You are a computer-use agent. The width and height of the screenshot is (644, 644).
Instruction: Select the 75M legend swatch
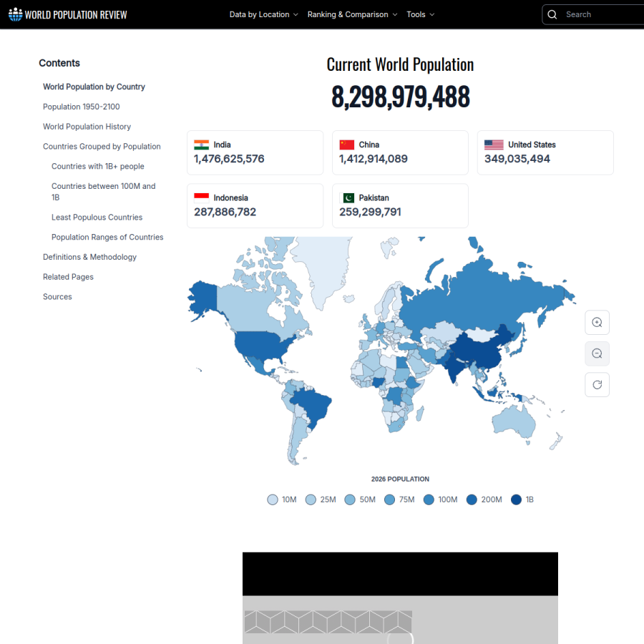pos(390,499)
